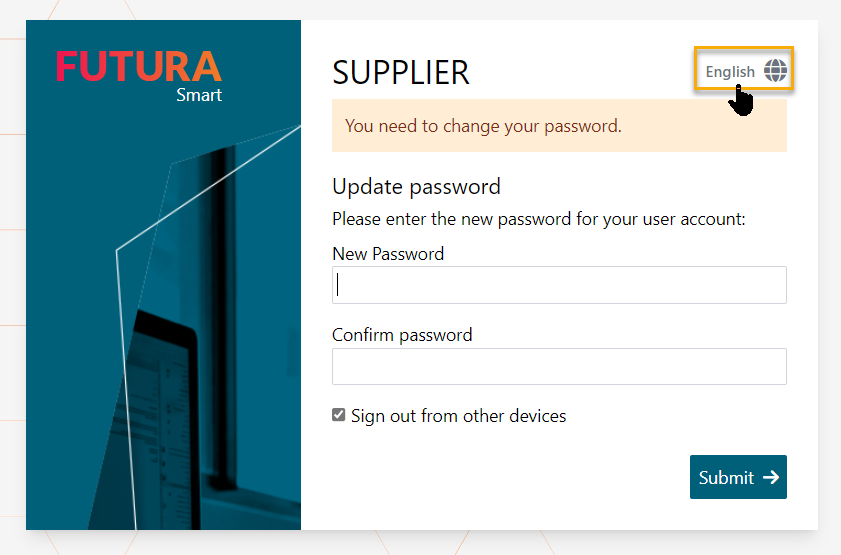Click the 'Update password' heading
The width and height of the screenshot is (841, 555).
[416, 187]
